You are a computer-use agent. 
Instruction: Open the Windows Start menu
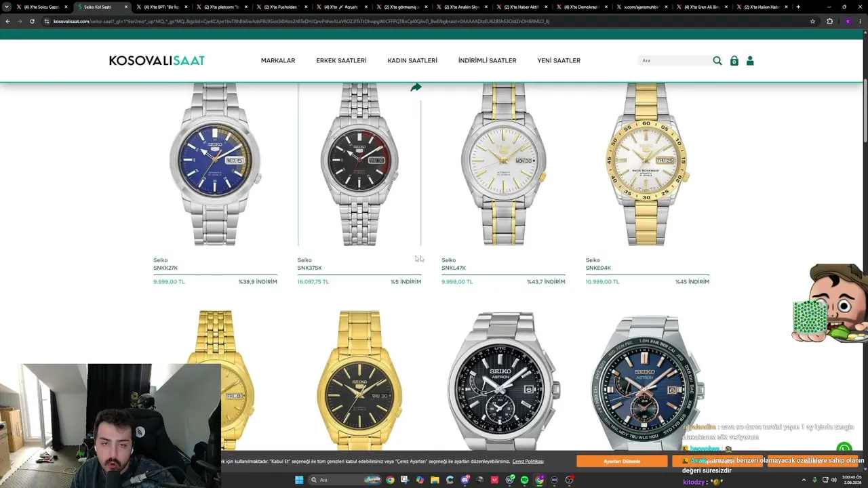[299, 480]
